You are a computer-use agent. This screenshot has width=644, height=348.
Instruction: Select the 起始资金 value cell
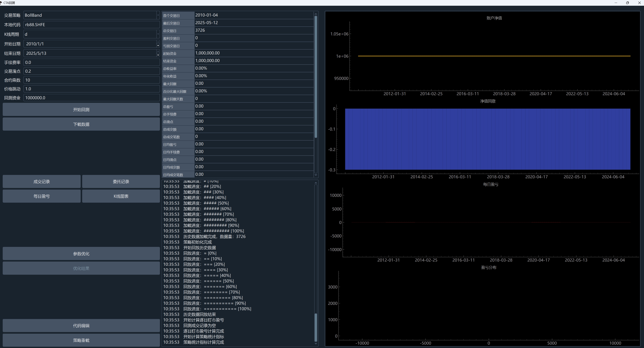[254, 53]
